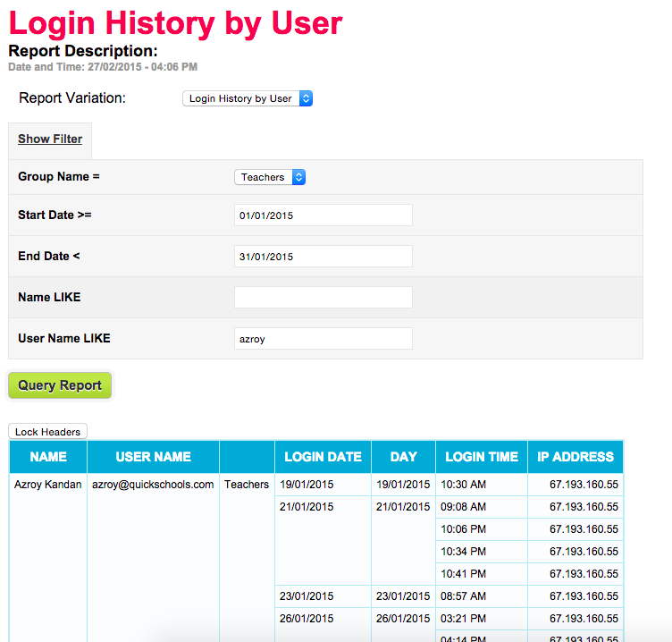This screenshot has height=642, width=672.
Task: Click the User Name LIKE field
Action: pos(323,339)
